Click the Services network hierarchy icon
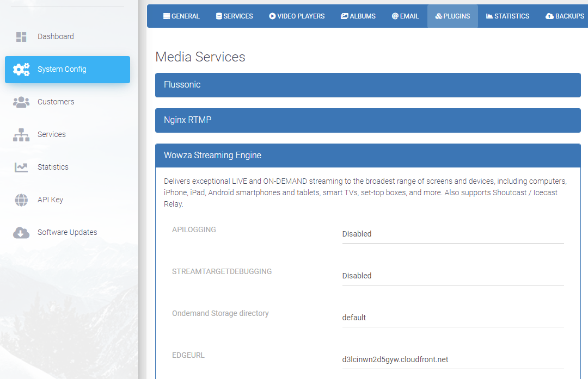This screenshot has height=379, width=588. [x=21, y=135]
